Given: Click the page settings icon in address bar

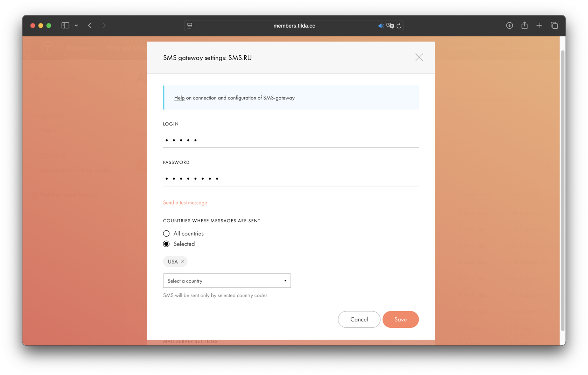Looking at the screenshot, I should click(x=189, y=26).
